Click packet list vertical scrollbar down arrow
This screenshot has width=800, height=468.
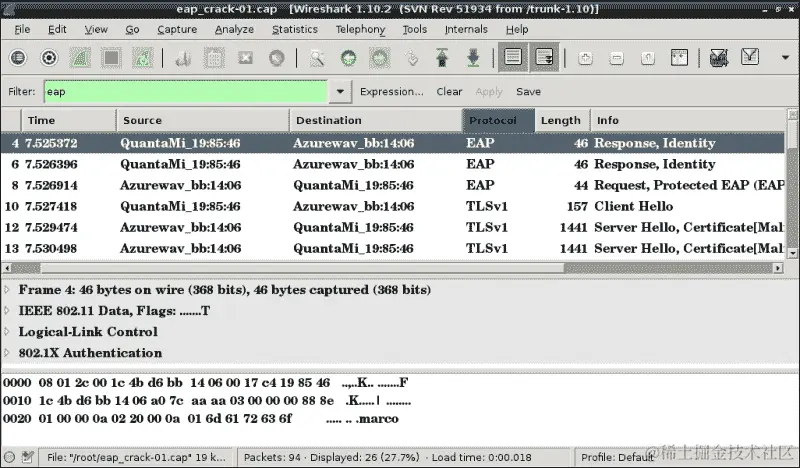(792, 253)
